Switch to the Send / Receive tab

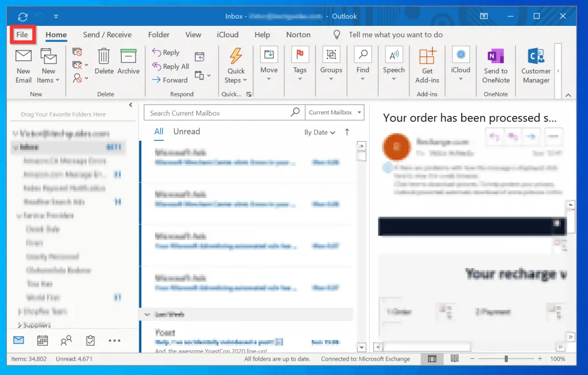(107, 34)
